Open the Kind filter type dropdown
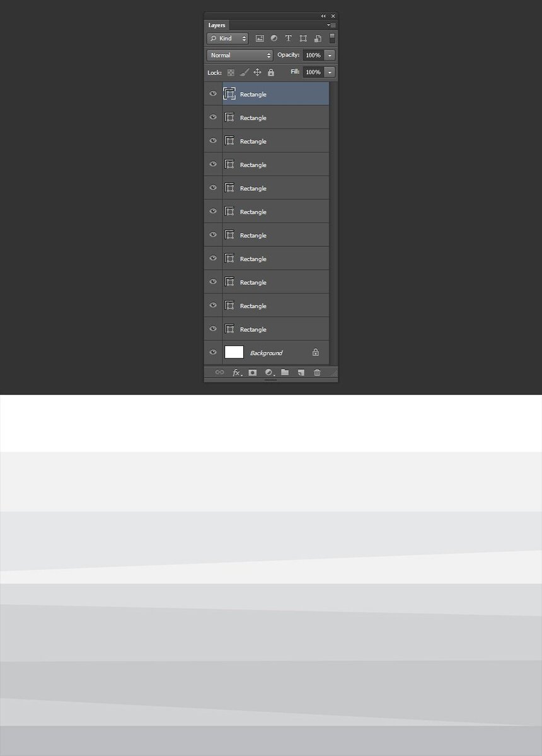 pyautogui.click(x=228, y=38)
